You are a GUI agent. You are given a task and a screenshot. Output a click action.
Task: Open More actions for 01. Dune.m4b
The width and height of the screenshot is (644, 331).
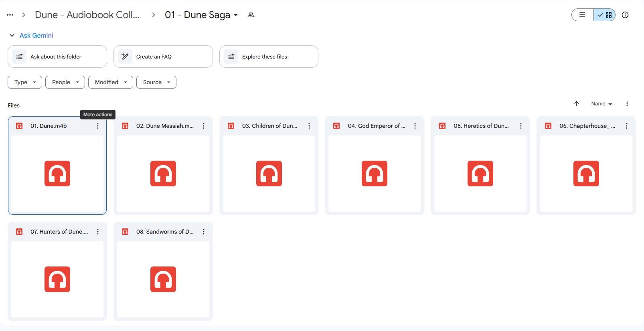click(98, 126)
